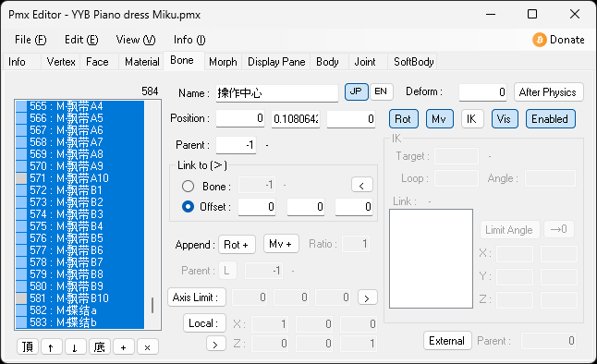
Task: Click the Bitcoin Donate icon
Action: (x=539, y=40)
